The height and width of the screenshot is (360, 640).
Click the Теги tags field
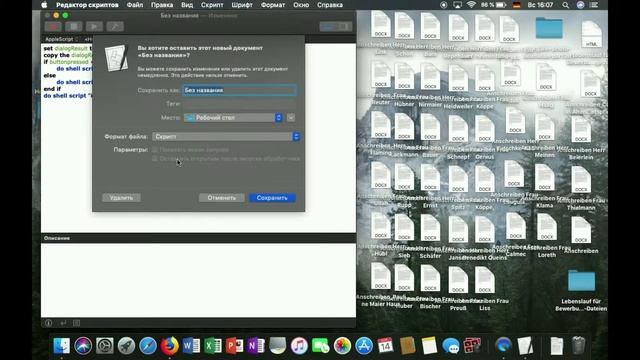click(x=240, y=104)
